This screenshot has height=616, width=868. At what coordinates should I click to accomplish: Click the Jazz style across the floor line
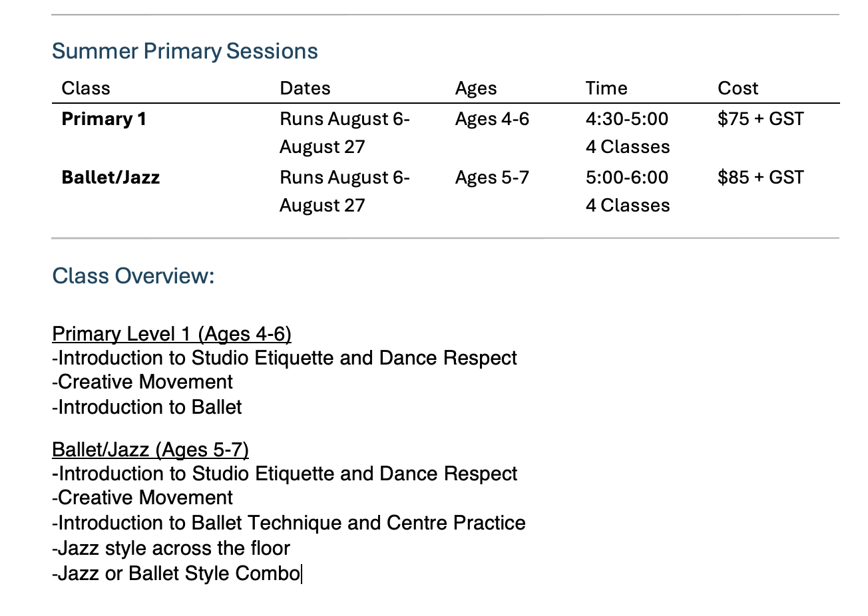[x=171, y=548]
